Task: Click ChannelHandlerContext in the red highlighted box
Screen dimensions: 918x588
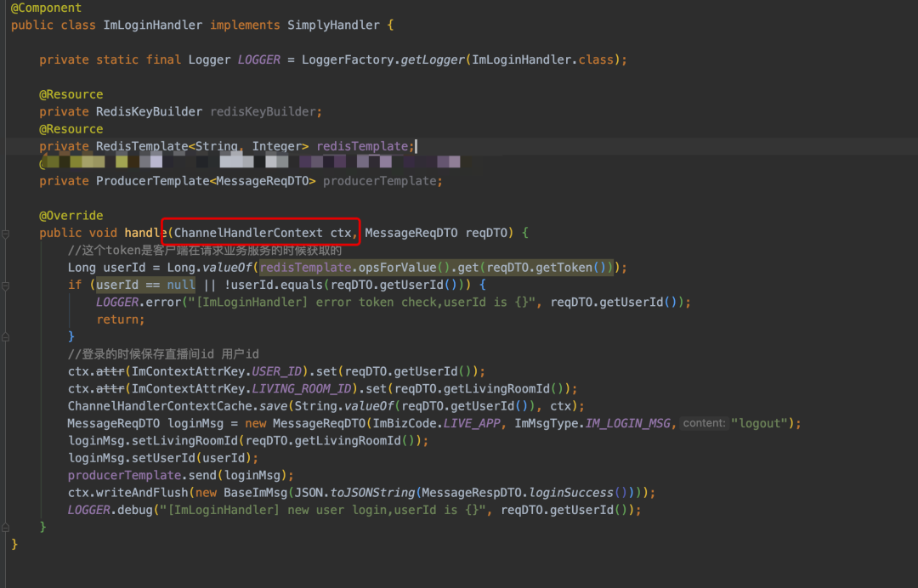Action: pos(248,233)
